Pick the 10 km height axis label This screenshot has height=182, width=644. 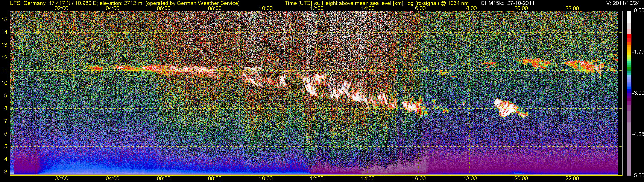[x=5, y=83]
